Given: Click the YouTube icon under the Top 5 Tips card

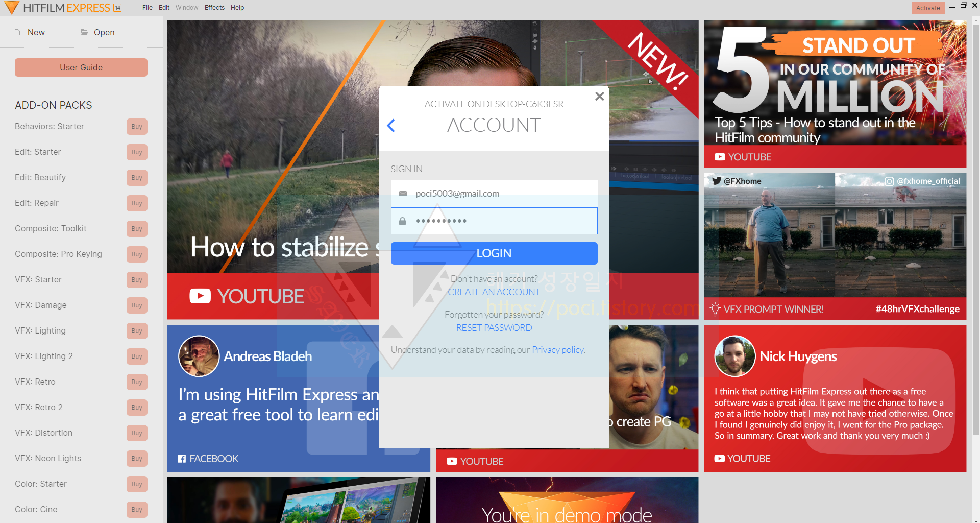Looking at the screenshot, I should (x=720, y=157).
